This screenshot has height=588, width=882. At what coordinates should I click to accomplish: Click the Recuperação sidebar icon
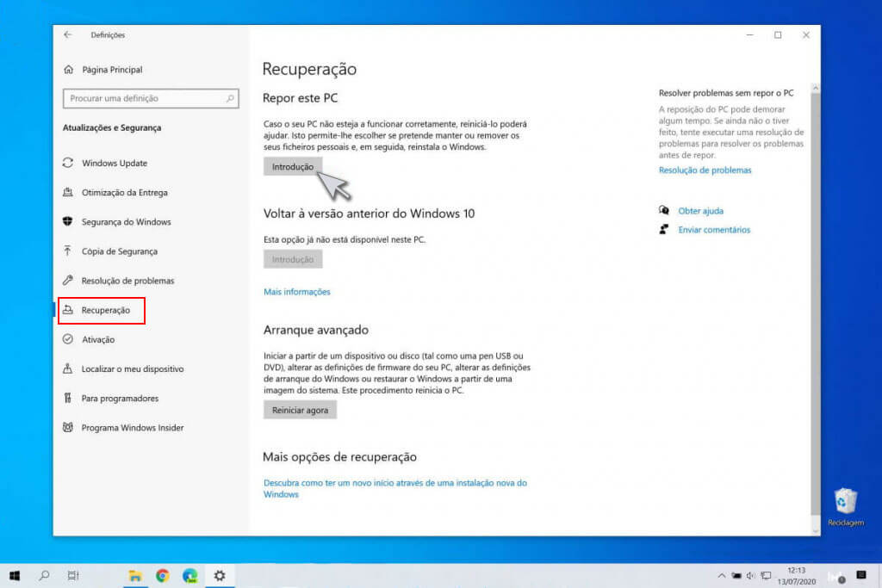[68, 310]
